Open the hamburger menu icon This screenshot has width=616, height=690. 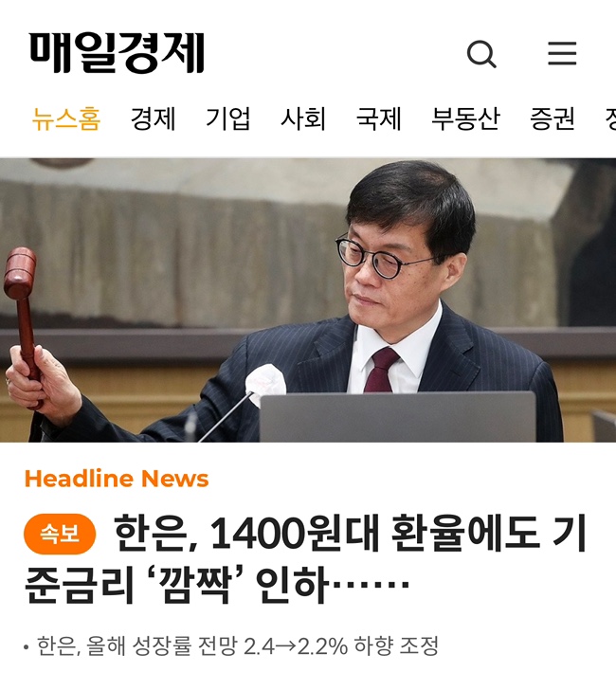pos(562,54)
